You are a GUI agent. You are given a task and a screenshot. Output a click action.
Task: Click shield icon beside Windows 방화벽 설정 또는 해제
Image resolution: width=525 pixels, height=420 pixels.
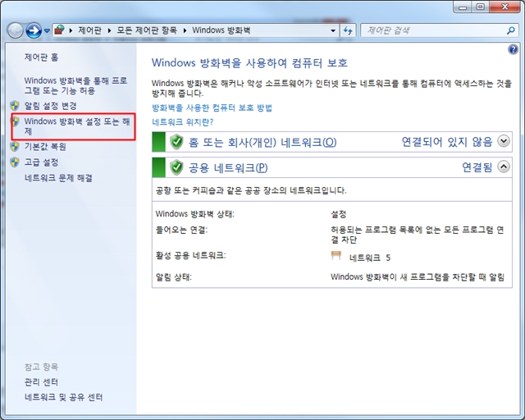15,121
